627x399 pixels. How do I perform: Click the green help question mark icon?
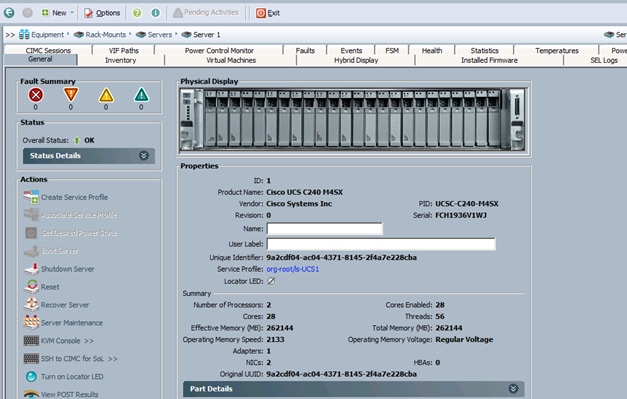pos(137,13)
